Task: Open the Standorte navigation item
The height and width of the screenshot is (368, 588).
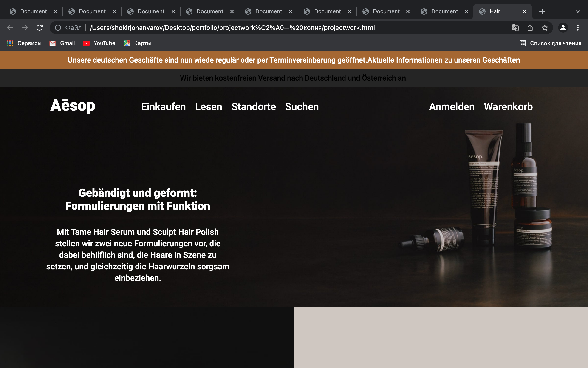Action: 253,106
